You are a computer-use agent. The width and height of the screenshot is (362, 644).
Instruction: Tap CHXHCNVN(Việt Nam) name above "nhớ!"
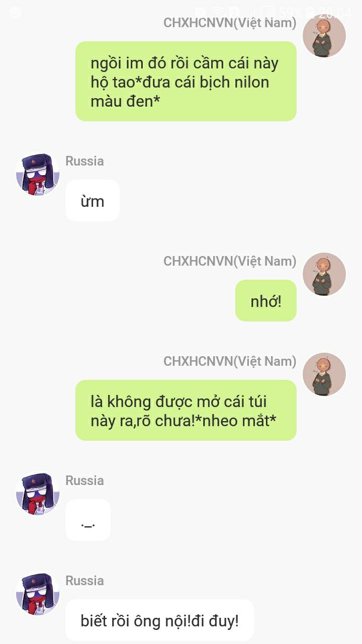point(230,261)
